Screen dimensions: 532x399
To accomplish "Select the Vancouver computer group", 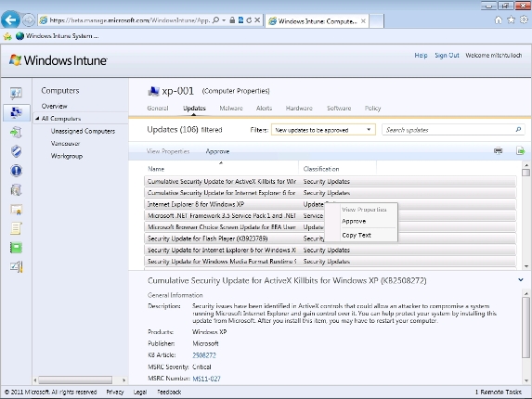I will click(65, 144).
